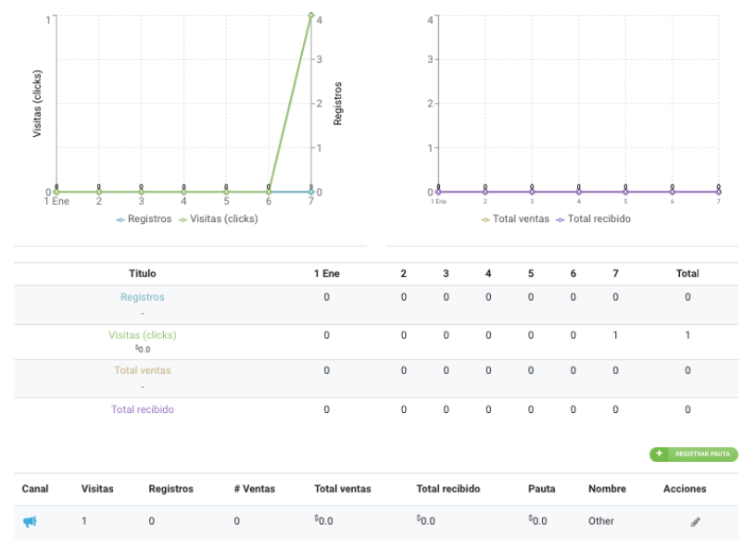Click the pencil edit icon under Acciones
This screenshot has width=756, height=550.
coord(696,521)
